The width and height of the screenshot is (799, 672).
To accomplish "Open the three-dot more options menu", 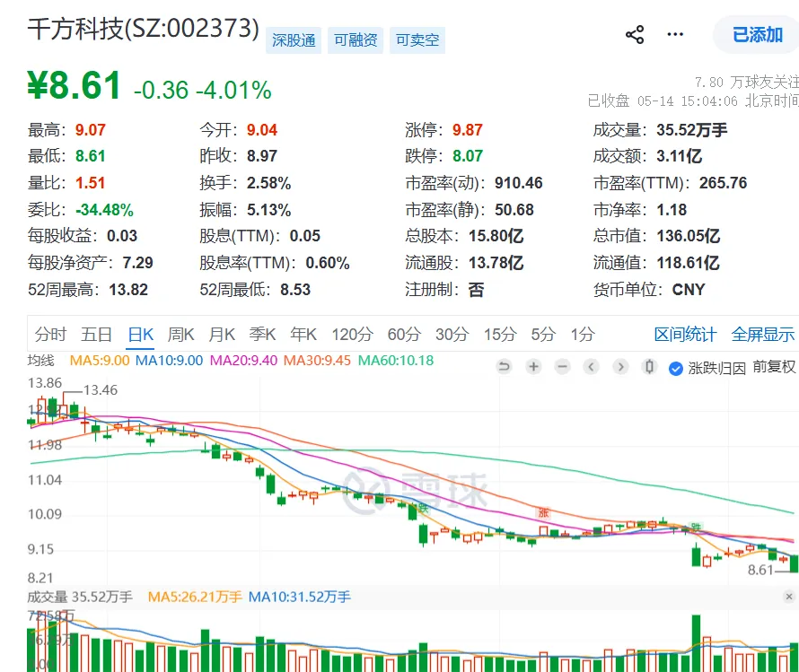I will (x=675, y=35).
